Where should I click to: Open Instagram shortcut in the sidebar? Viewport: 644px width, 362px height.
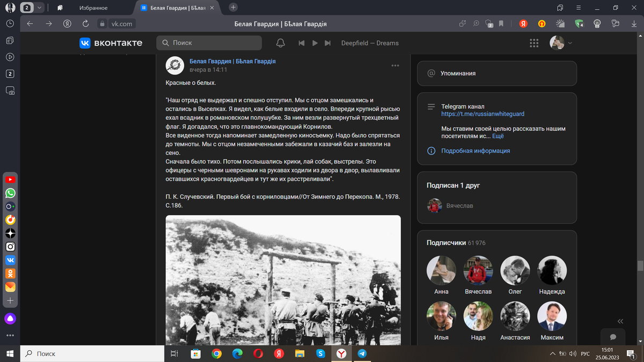point(10,247)
